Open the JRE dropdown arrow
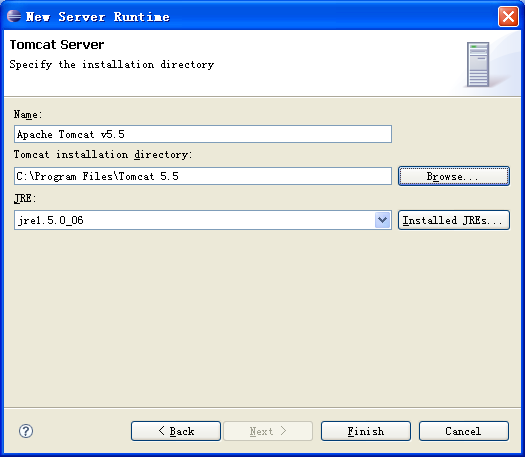Viewport: 525px width, 457px height. (382, 220)
